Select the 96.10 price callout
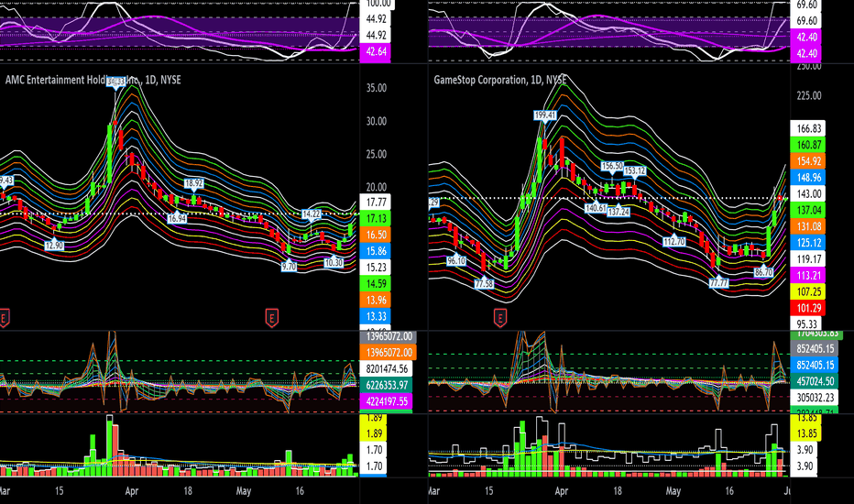This screenshot has height=504, width=854. point(456,260)
